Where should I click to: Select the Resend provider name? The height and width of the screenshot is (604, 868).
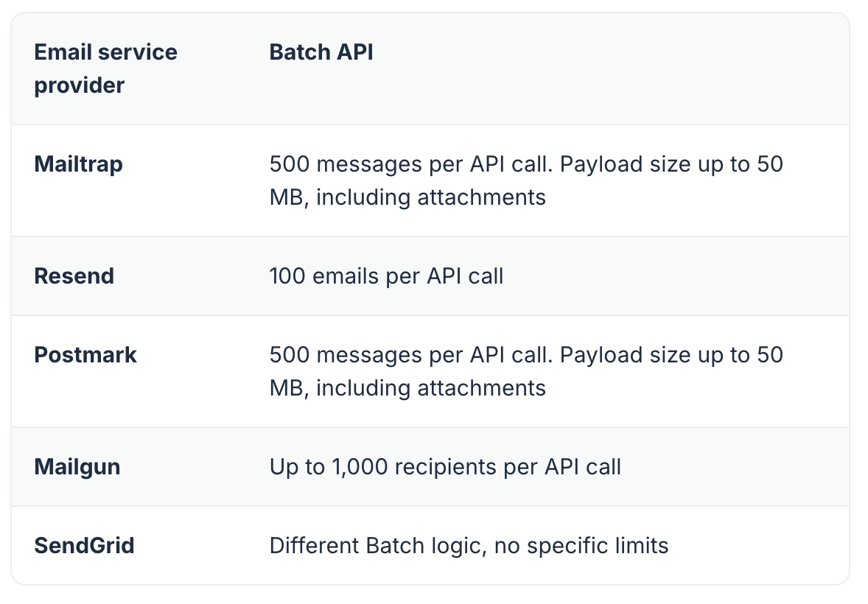click(x=74, y=276)
